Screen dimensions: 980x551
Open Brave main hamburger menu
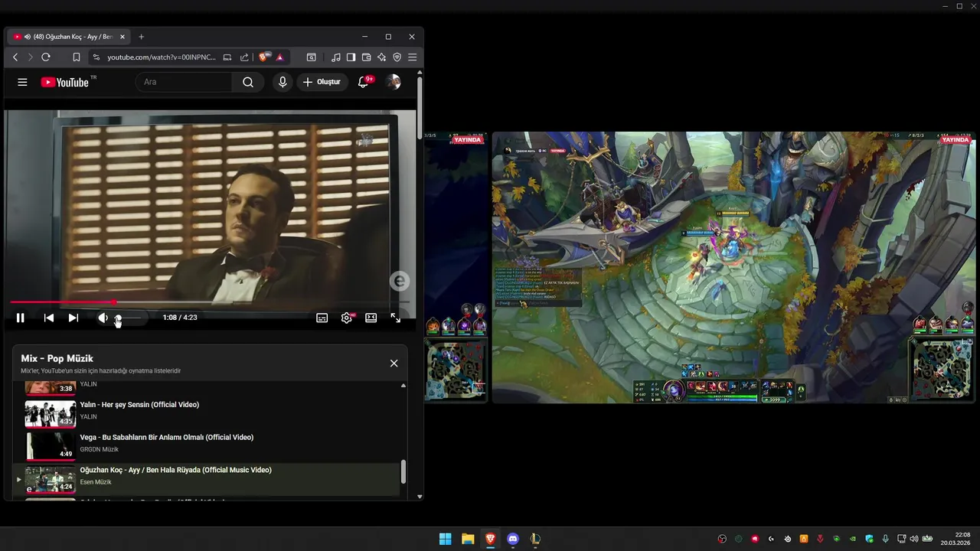[x=412, y=57]
